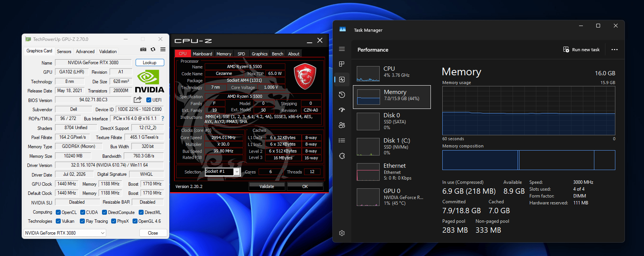
Task: Click the CPU Specification AMD Ryzen 5 5500 field
Action: [245, 96]
